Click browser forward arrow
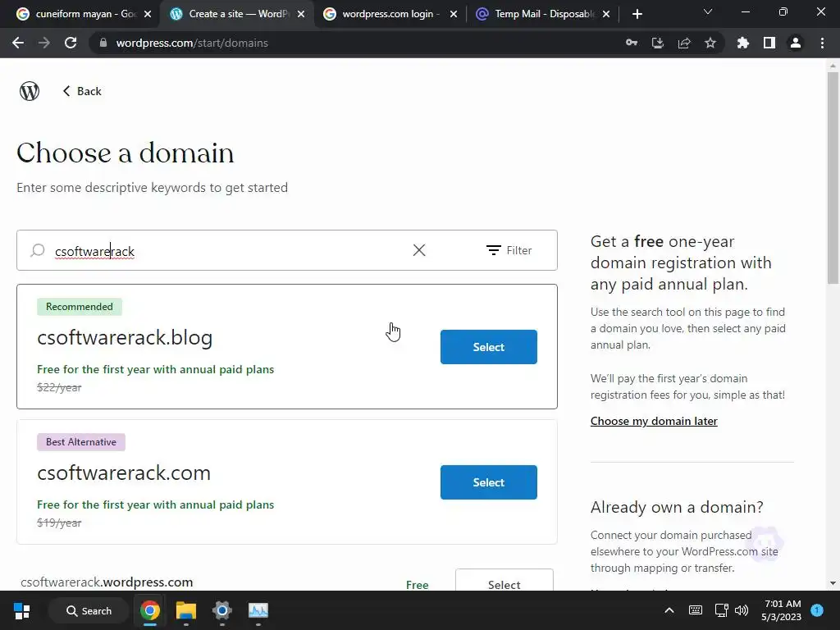This screenshot has width=840, height=630. coord(44,43)
